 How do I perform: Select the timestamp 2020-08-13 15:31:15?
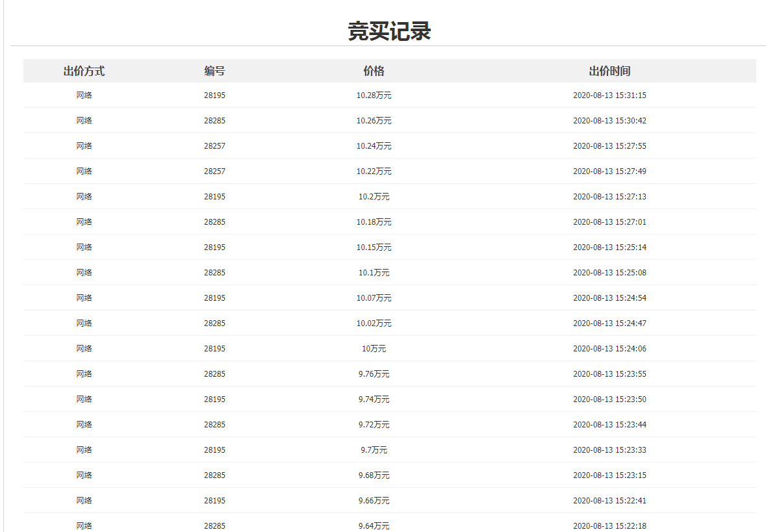coord(609,95)
